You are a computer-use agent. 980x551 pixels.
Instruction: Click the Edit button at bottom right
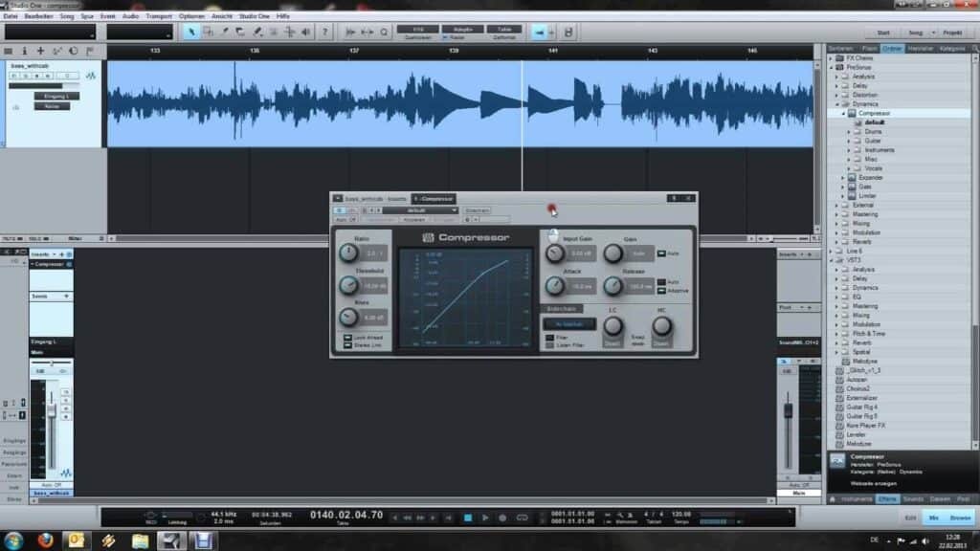[x=910, y=518]
